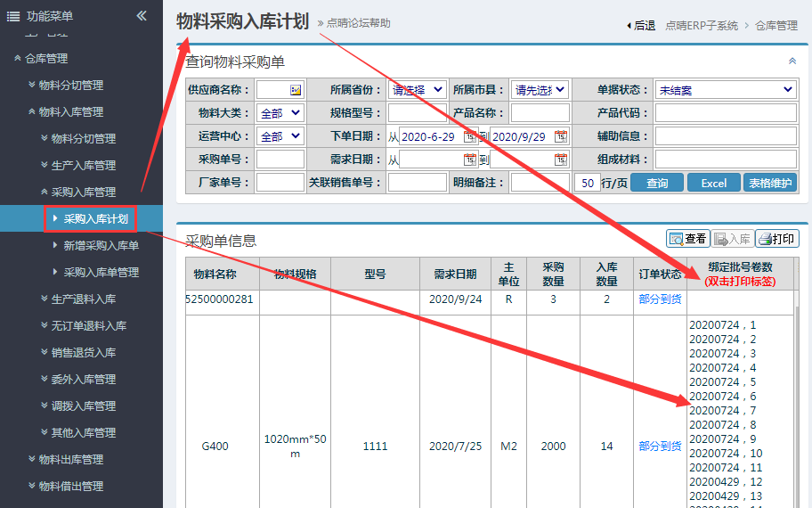This screenshot has width=812, height=508.
Task: Open the 物料大类 category dropdown
Action: click(x=280, y=113)
